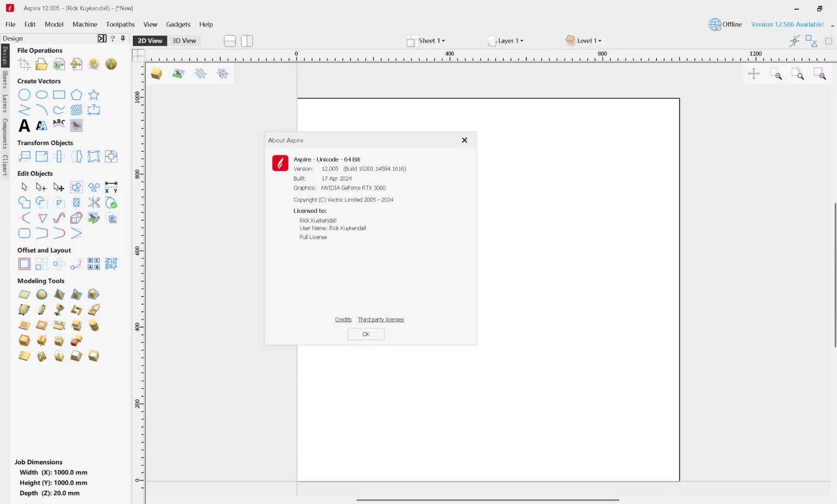Screen dimensions: 837x504
Task: Open the Model menu
Action: click(x=54, y=24)
